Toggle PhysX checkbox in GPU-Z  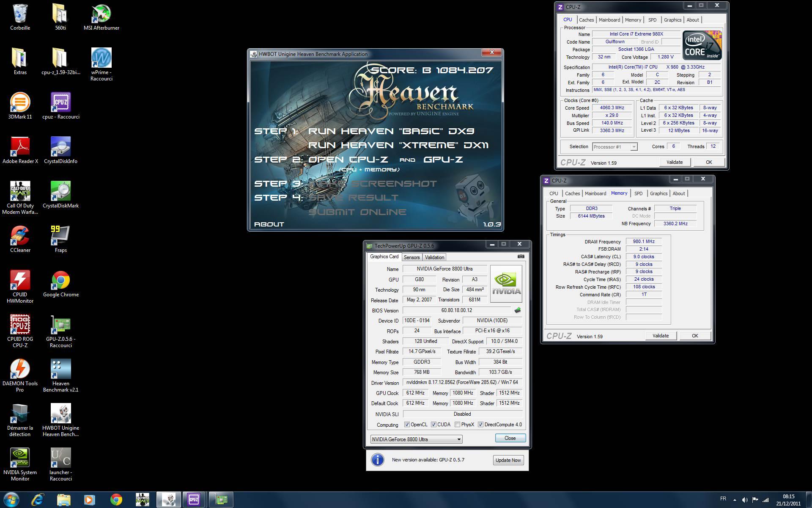(x=457, y=425)
